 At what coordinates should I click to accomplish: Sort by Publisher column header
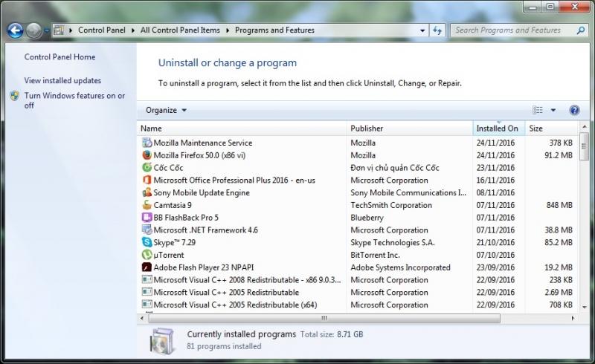(x=410, y=129)
